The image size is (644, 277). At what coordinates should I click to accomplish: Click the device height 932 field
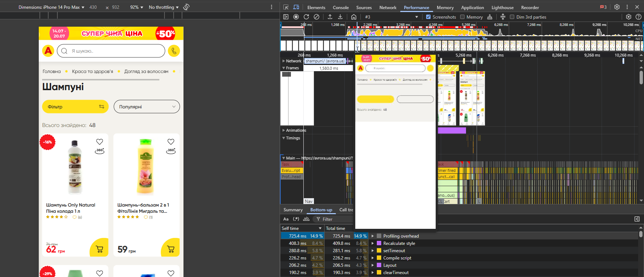point(115,7)
